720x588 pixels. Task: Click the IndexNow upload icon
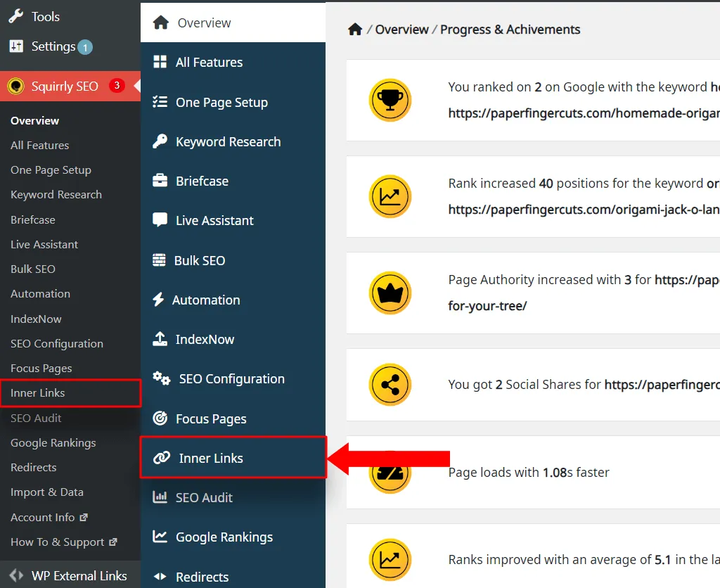pos(160,339)
